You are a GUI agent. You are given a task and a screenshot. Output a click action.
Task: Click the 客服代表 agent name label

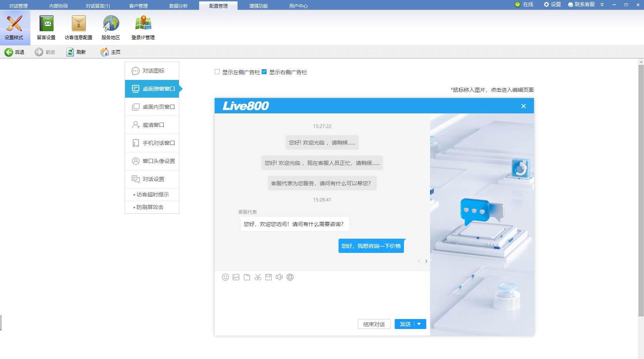247,212
